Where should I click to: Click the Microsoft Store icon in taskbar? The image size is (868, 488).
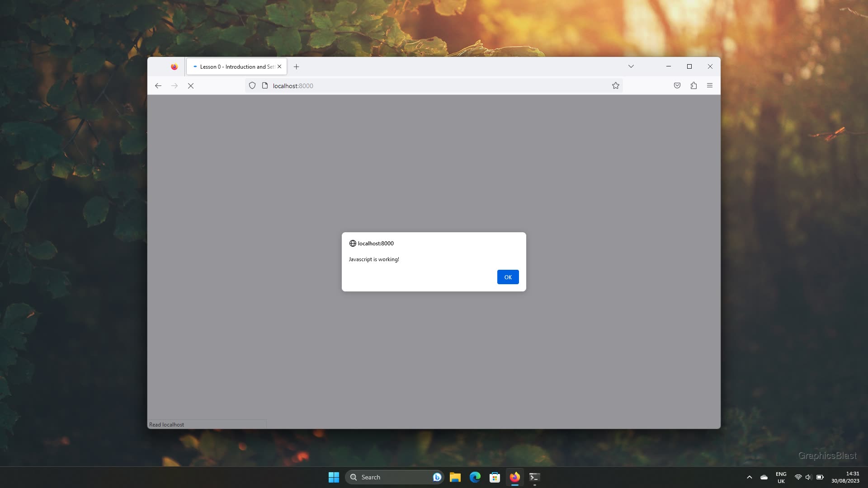click(494, 477)
